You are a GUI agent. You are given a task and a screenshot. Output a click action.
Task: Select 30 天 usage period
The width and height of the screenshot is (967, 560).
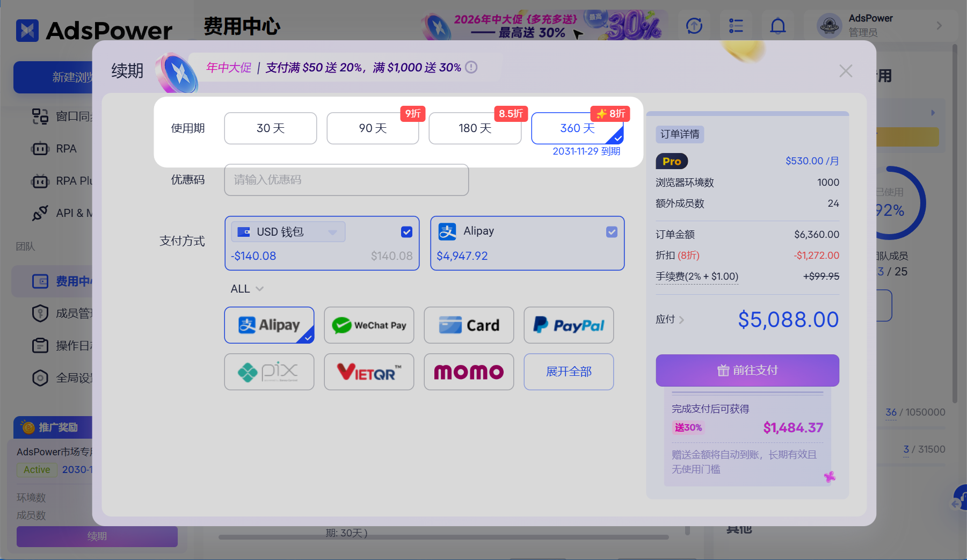271,128
